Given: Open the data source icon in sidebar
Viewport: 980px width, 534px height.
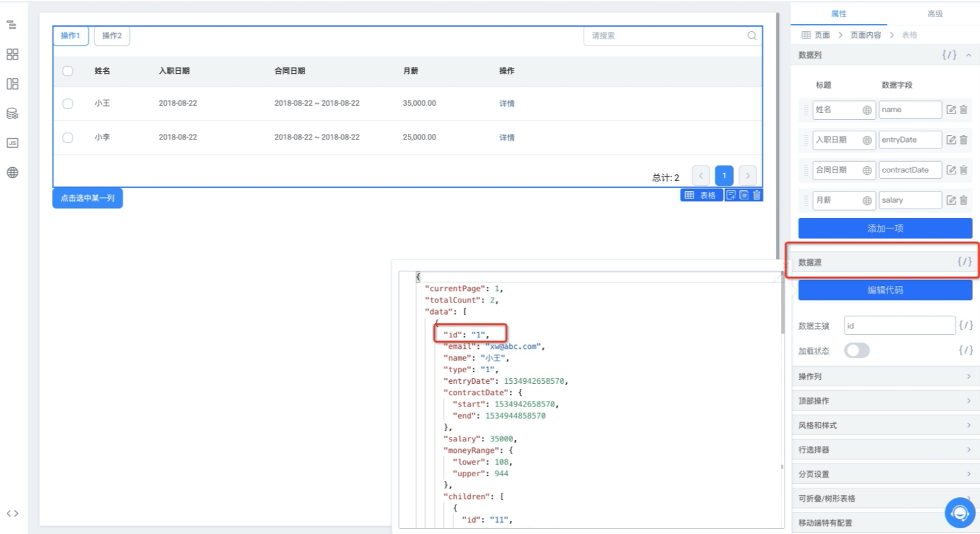Looking at the screenshot, I should (12, 114).
